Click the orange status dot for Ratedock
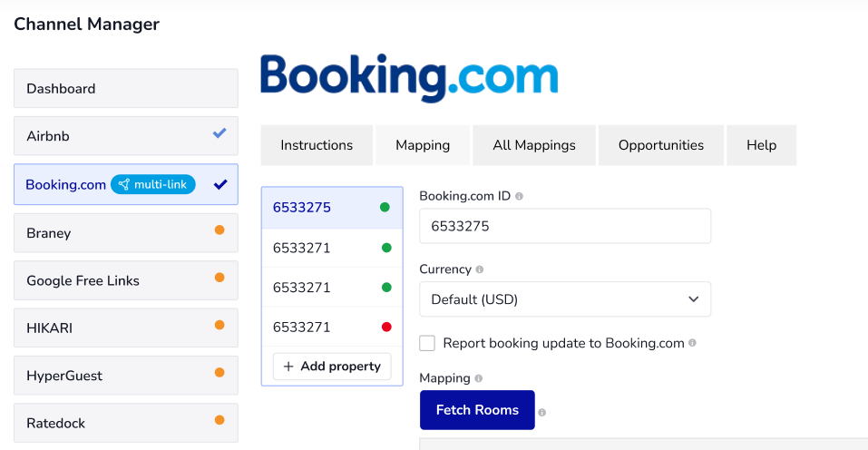Screen dimensions: 868x450 (x=219, y=420)
